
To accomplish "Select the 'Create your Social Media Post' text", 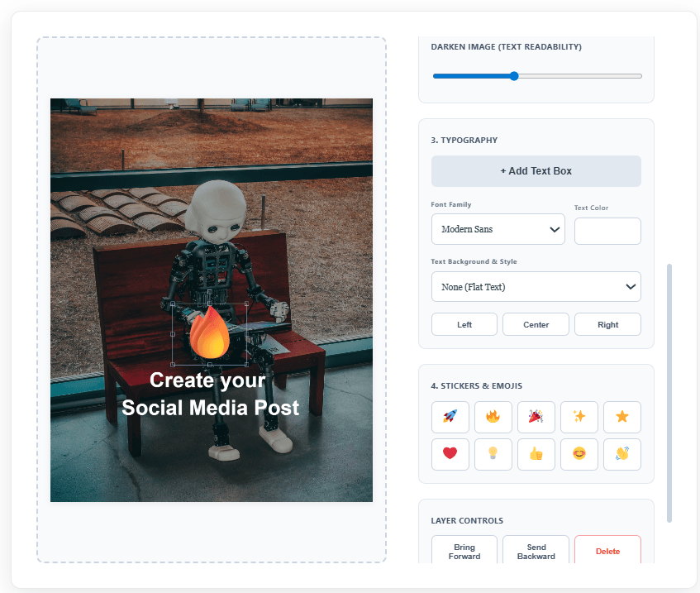I will (210, 395).
